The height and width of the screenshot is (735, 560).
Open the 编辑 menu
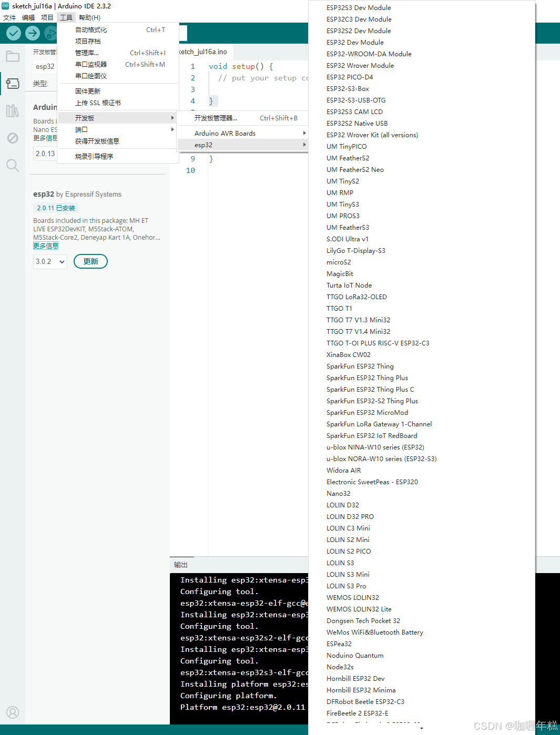coord(28,18)
